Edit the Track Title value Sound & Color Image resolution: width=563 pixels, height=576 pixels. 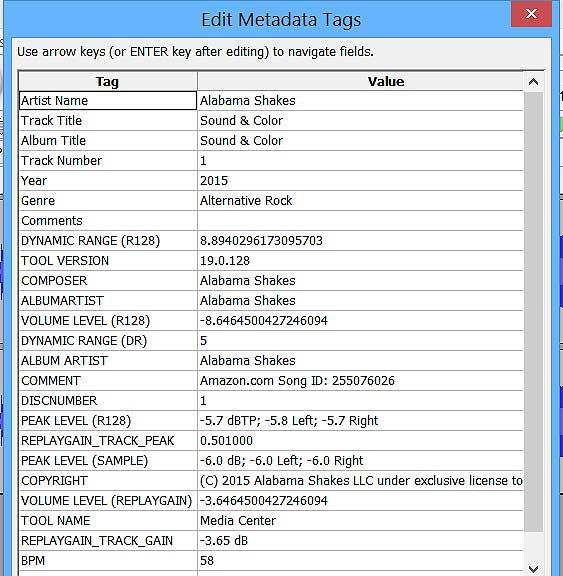click(361, 120)
